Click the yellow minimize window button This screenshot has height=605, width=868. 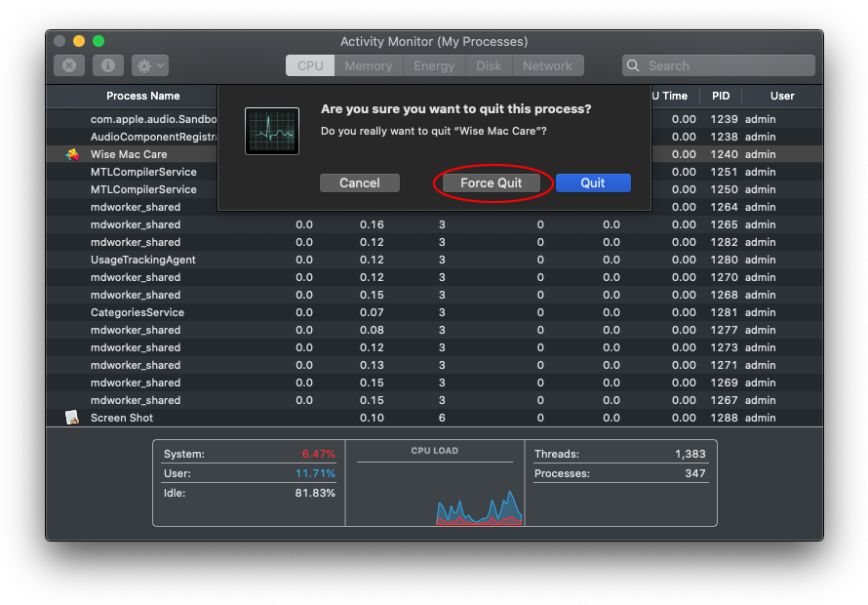pyautogui.click(x=79, y=41)
